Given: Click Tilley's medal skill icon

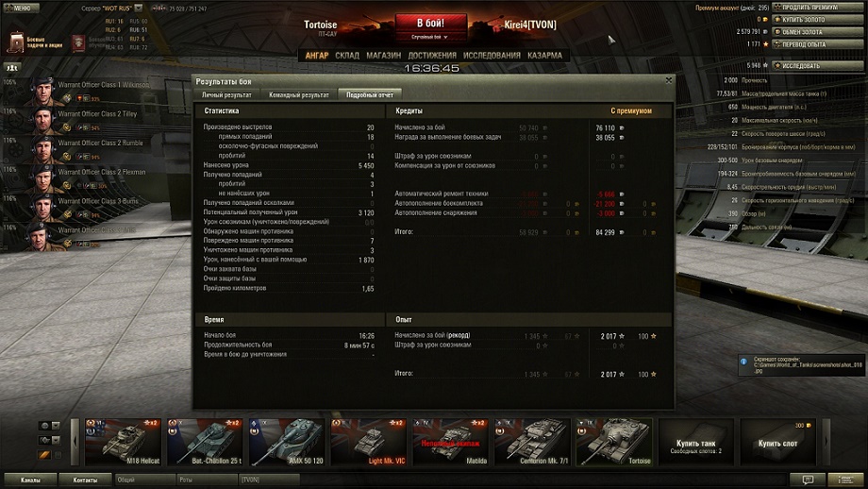Looking at the screenshot, I should point(67,127).
